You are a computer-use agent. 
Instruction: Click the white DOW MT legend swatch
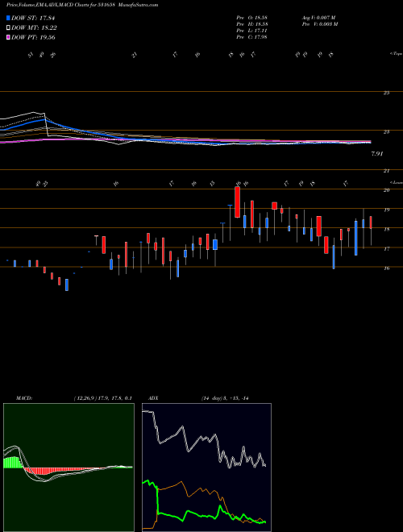pyautogui.click(x=8, y=28)
